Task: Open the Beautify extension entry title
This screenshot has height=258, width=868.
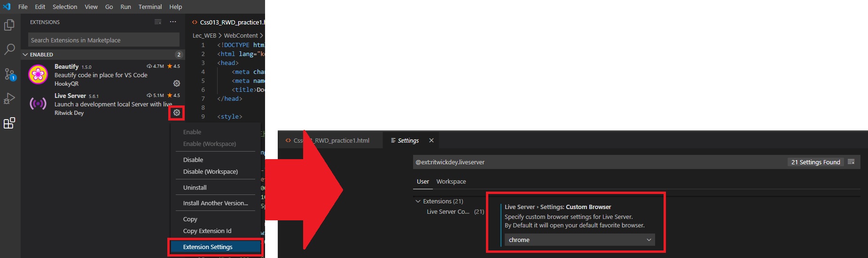Action: click(x=66, y=66)
